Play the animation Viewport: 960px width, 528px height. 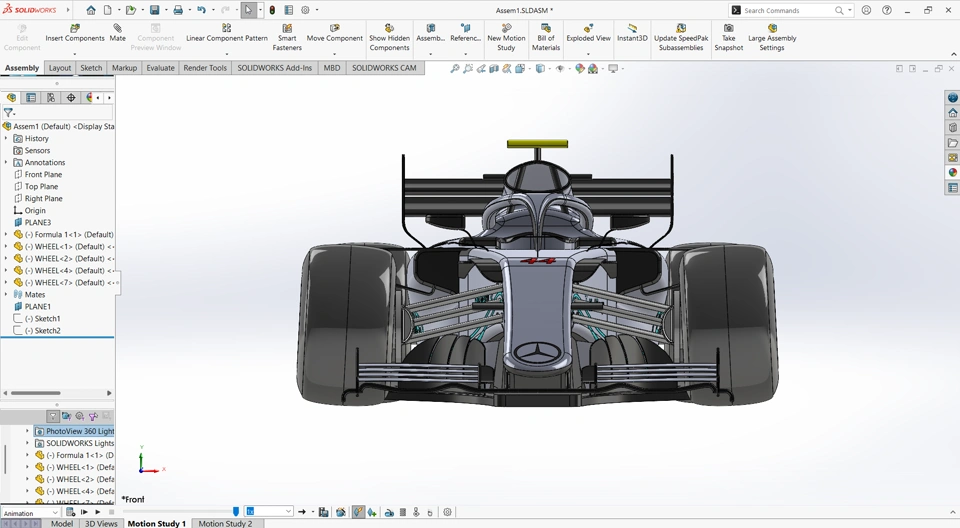click(97, 511)
